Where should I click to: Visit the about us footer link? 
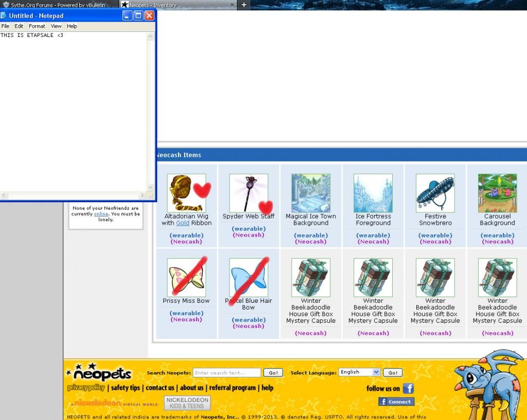(191, 388)
